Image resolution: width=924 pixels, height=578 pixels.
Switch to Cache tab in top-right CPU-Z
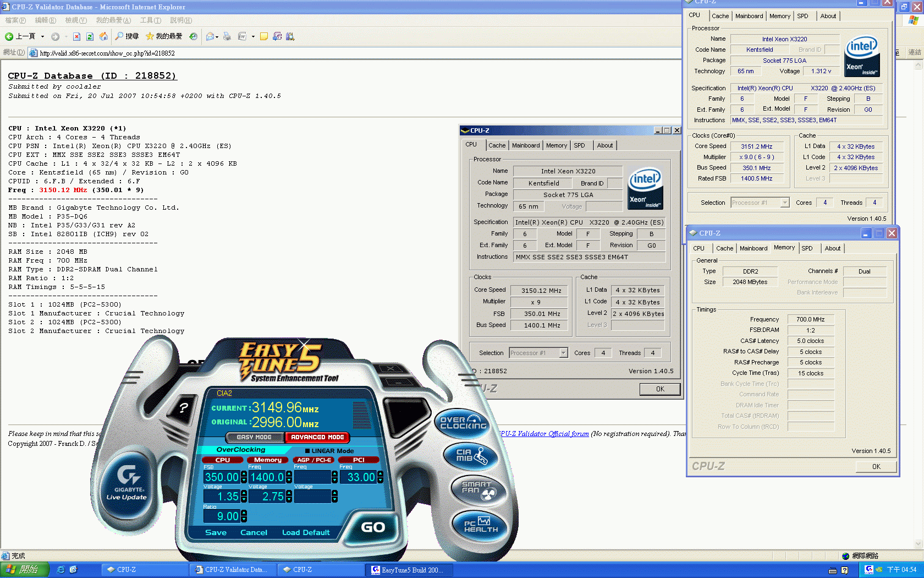720,16
